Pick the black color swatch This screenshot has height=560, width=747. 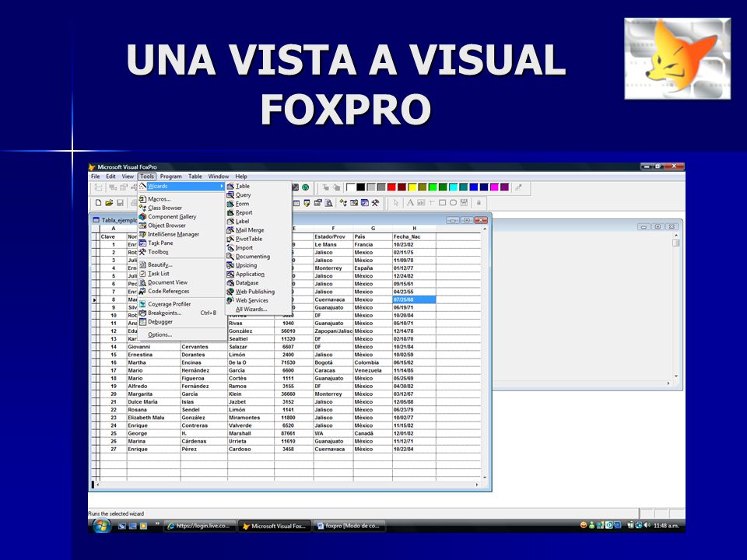[x=360, y=187]
